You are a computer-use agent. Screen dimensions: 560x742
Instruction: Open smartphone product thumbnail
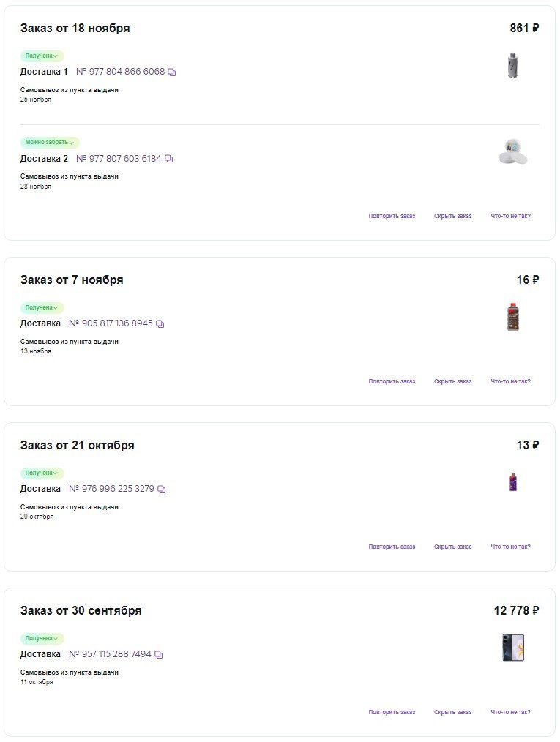click(513, 648)
